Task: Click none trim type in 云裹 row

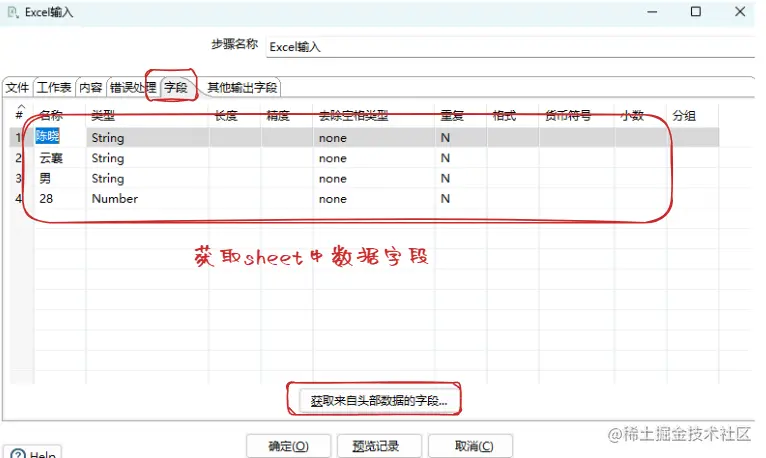Action: [x=374, y=158]
